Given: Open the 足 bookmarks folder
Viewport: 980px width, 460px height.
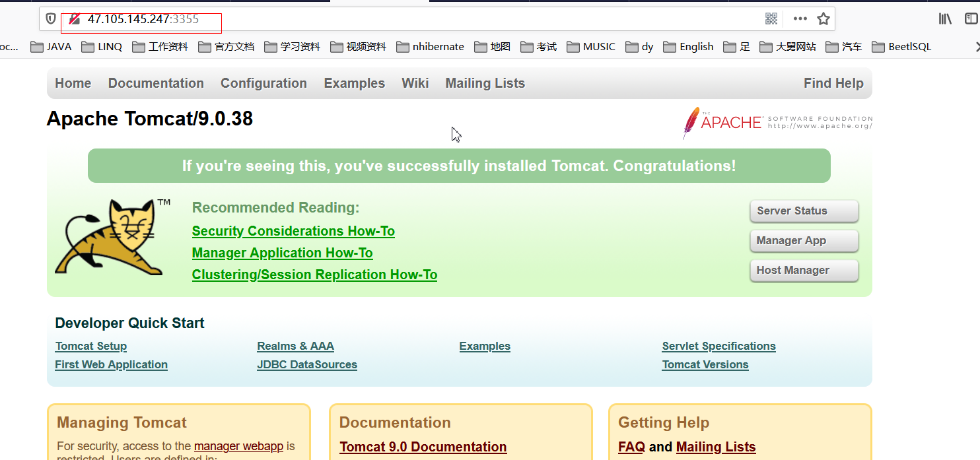Looking at the screenshot, I should tap(736, 47).
